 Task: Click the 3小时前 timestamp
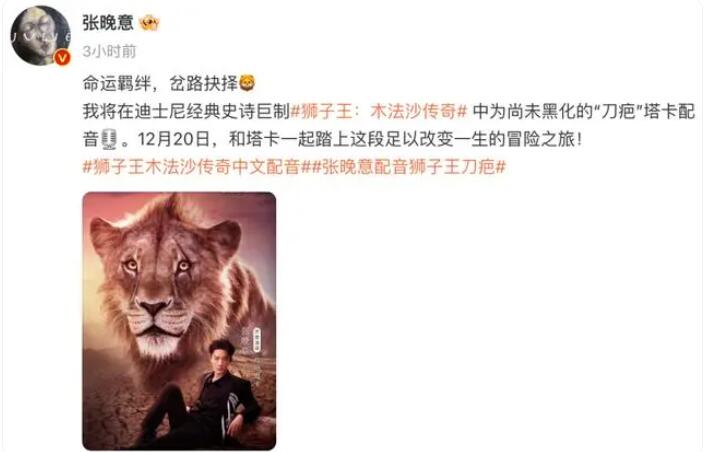[110, 51]
